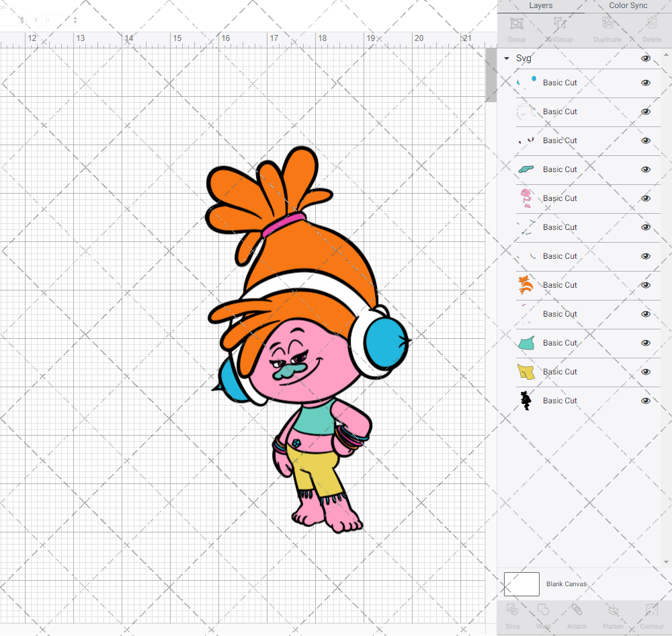This screenshot has height=636, width=672.
Task: Select the blue headphone dots layer thumbnail
Action: click(527, 82)
